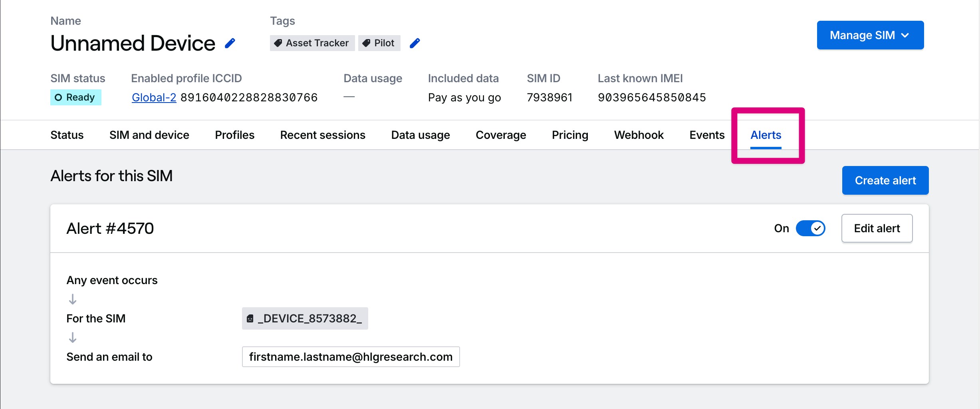
Task: Click Pay as you go text
Action: pos(464,97)
